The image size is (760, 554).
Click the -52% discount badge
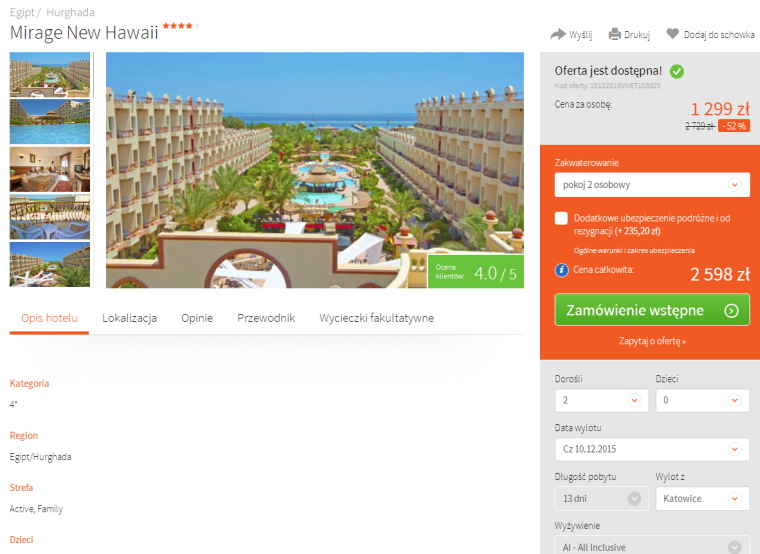tap(734, 126)
